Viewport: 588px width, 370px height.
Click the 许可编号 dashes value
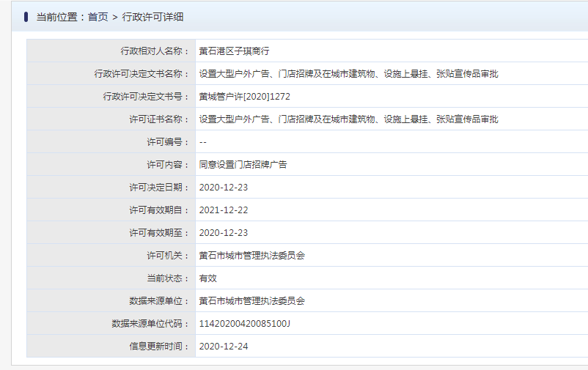(203, 142)
